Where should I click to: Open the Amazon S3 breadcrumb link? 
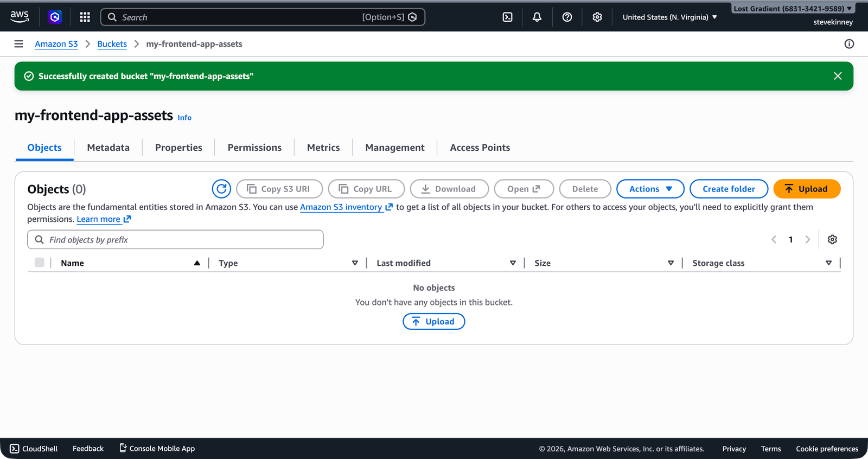(x=56, y=44)
